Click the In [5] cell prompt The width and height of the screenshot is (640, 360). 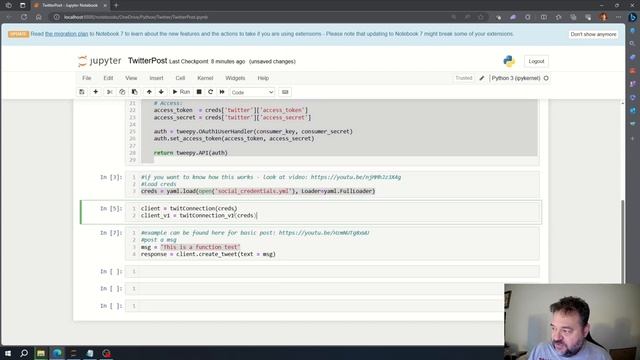[x=111, y=208]
